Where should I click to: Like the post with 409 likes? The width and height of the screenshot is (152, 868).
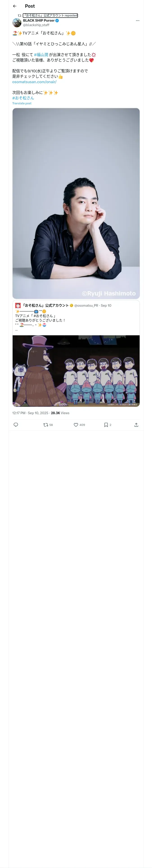[x=79, y=425]
